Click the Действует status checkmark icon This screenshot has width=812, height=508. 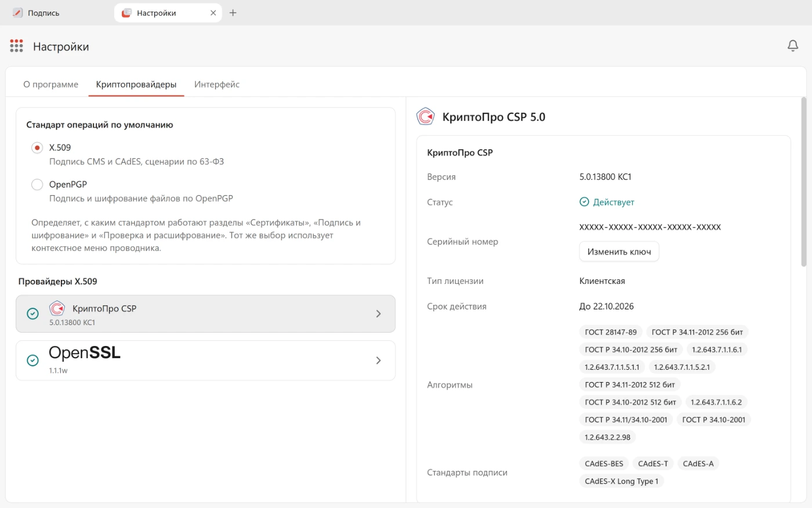click(x=584, y=202)
